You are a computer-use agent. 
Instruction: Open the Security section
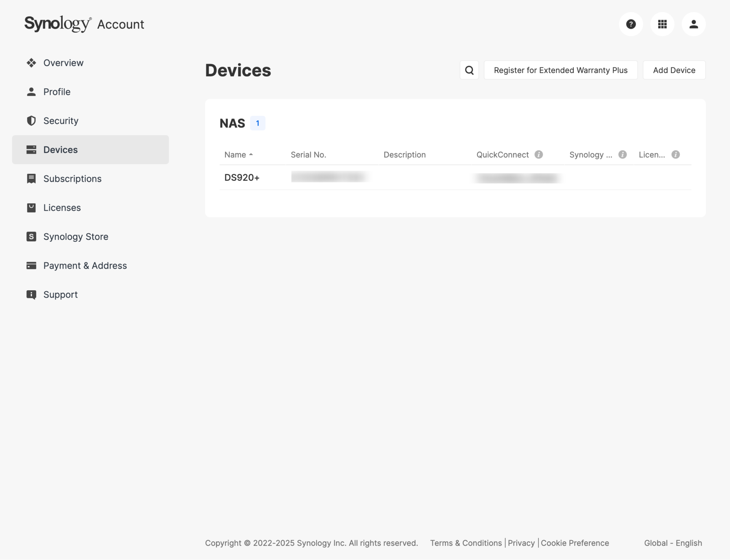(61, 121)
